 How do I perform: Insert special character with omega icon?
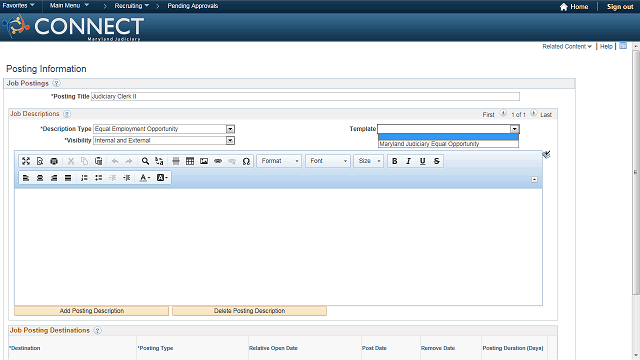(x=246, y=161)
